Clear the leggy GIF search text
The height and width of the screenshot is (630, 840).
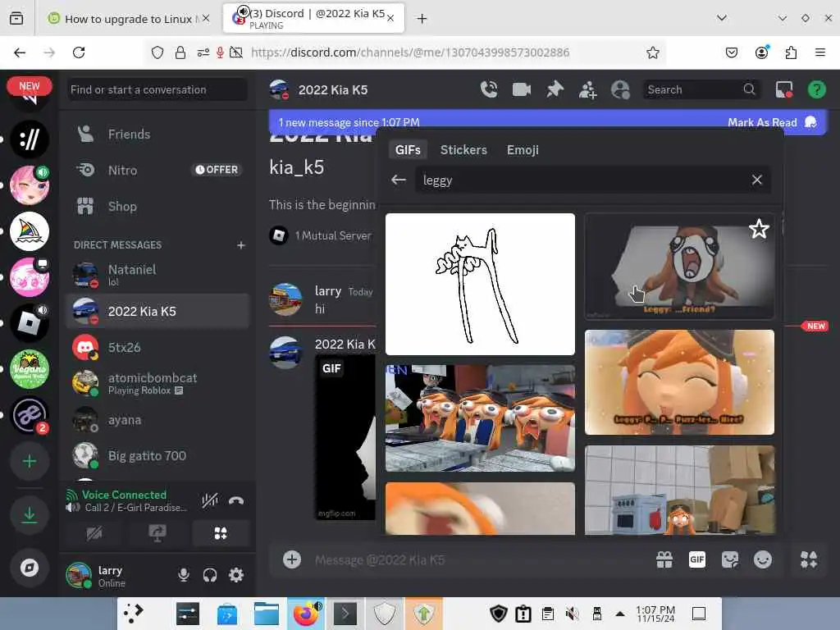(x=756, y=180)
